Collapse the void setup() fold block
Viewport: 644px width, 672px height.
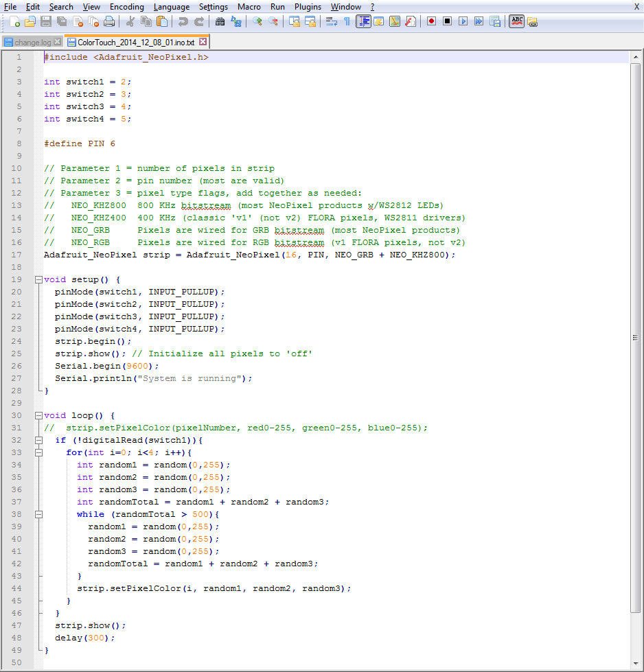[x=38, y=280]
